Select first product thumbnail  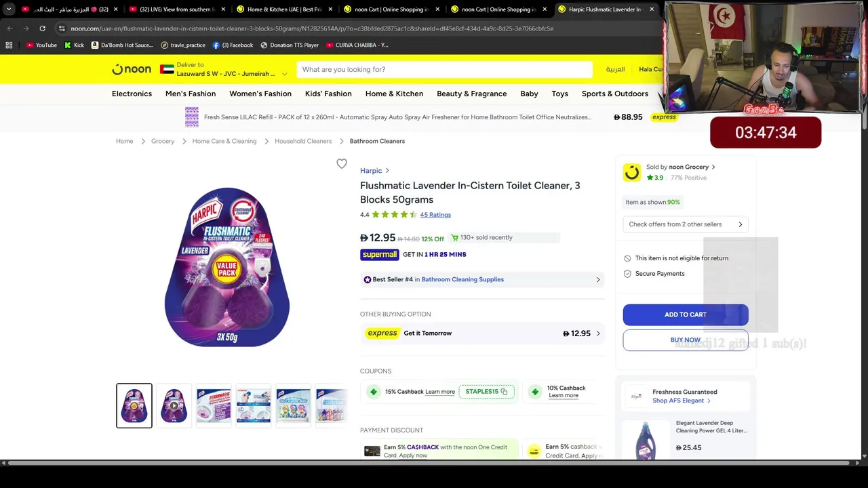[134, 406]
